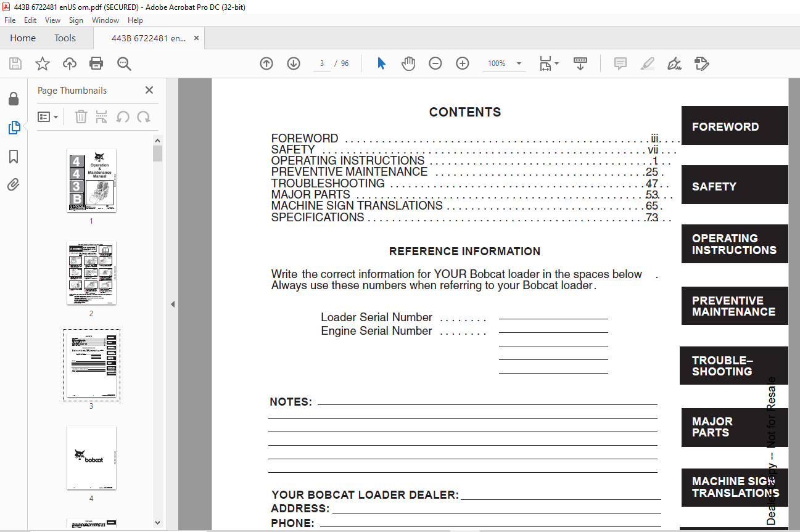
Task: Click the insert page break icon
Action: pos(102,117)
